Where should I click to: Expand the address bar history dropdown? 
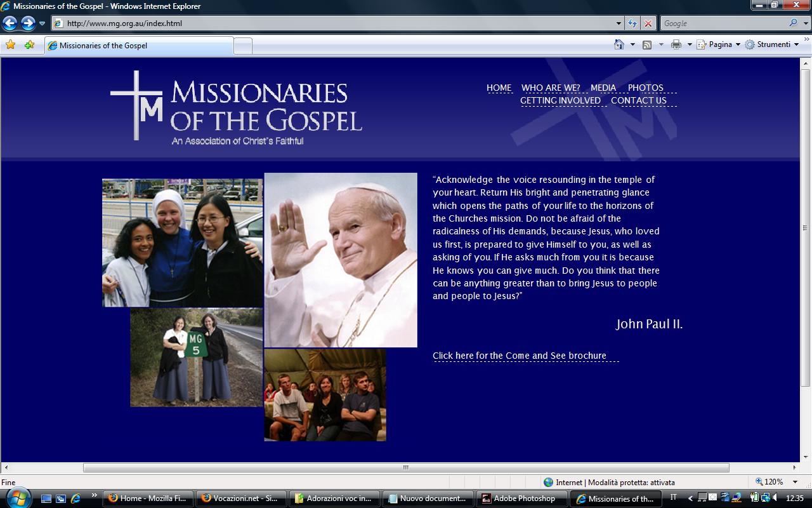coord(619,23)
